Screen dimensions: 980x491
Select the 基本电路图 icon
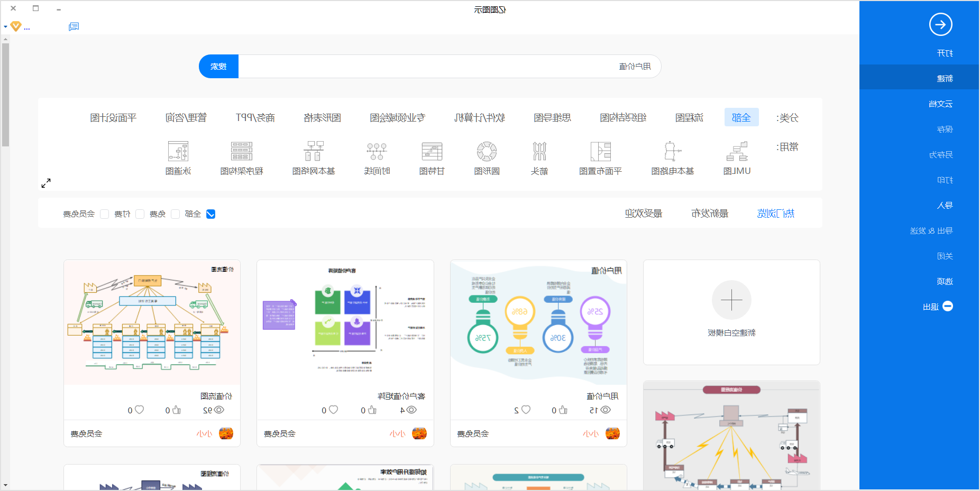coord(672,151)
